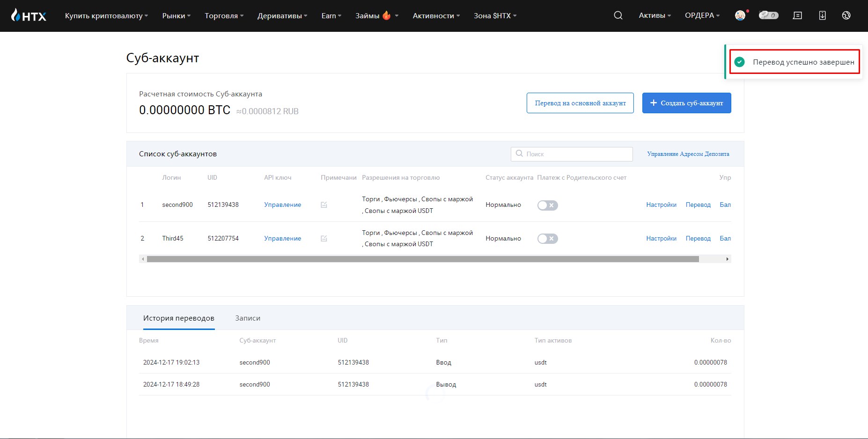Open Настройки for second900
Screen dimensions: 868x439
tap(661, 205)
